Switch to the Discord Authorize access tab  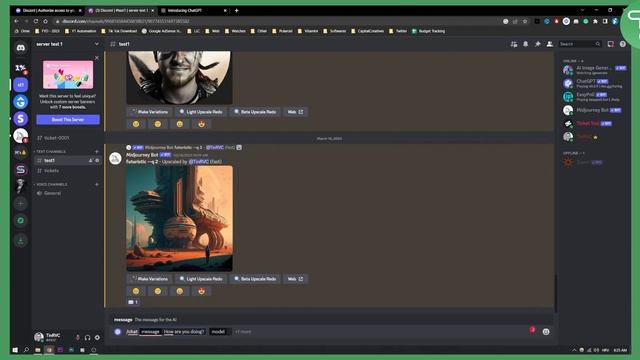click(x=48, y=10)
